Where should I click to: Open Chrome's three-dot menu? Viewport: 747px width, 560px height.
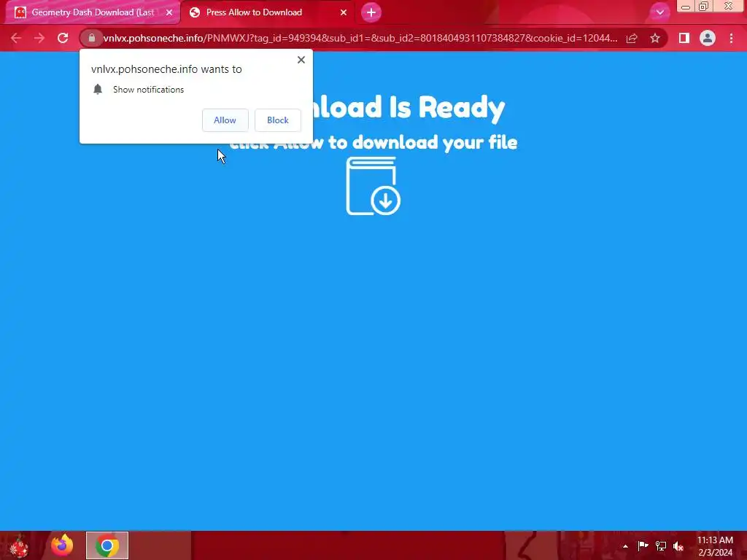[x=731, y=38]
